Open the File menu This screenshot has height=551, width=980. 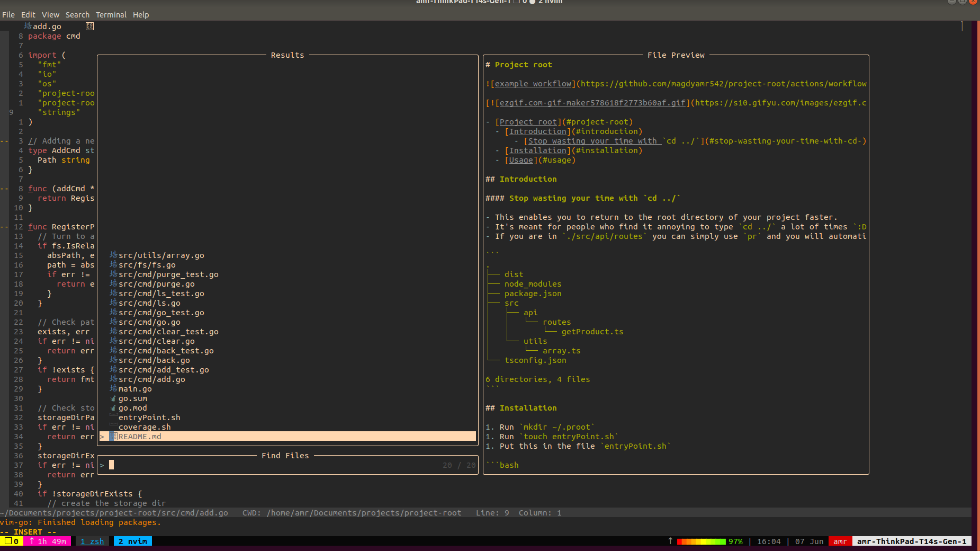pyautogui.click(x=8, y=15)
